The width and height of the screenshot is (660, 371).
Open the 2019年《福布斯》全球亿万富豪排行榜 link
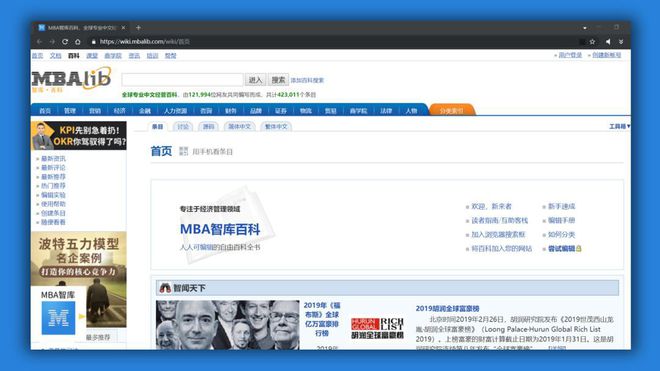322,319
